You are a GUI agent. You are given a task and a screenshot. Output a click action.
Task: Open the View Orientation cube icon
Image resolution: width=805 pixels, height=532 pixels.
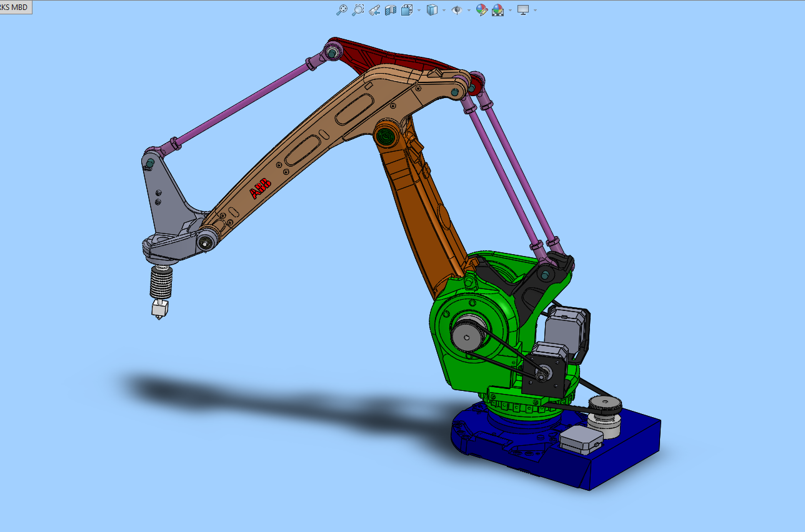click(x=407, y=10)
